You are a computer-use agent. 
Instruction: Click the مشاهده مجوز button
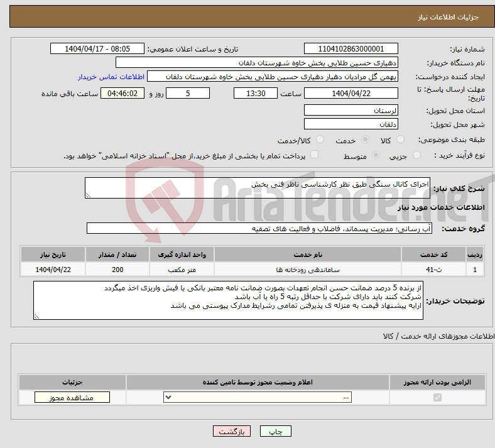(x=72, y=397)
